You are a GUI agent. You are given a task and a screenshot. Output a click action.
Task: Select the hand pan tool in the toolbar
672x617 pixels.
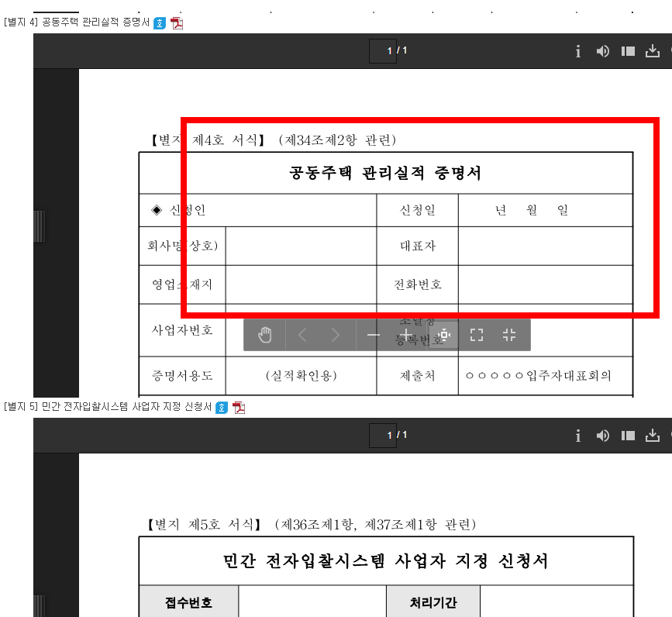pos(264,334)
